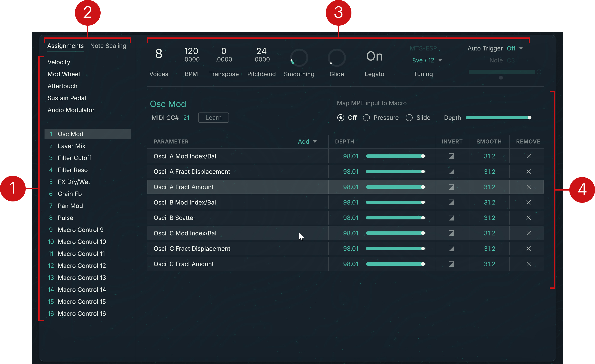Viewport: 595px width, 364px height.
Task: Adjust depth slider for Oscil B Scatter
Action: pyautogui.click(x=395, y=218)
